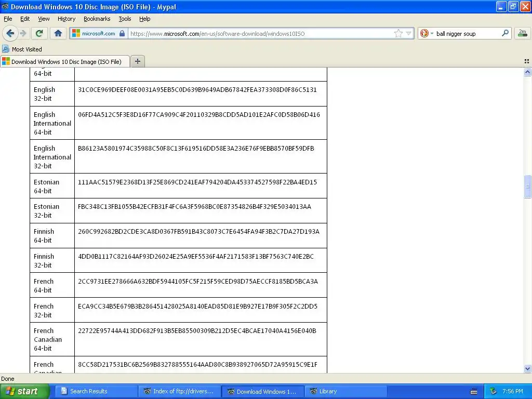The height and width of the screenshot is (399, 532).
Task: Go to the browser home page
Action: coord(58,33)
